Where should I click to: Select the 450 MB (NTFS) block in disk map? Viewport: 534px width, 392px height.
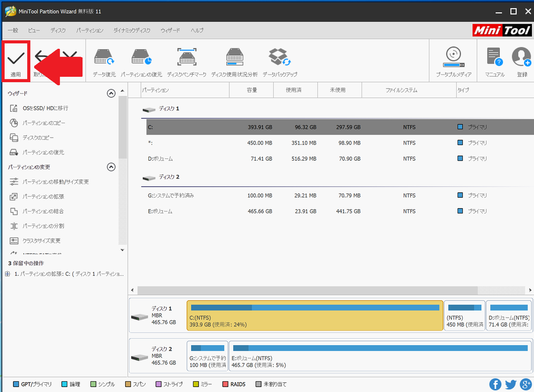pyautogui.click(x=465, y=316)
